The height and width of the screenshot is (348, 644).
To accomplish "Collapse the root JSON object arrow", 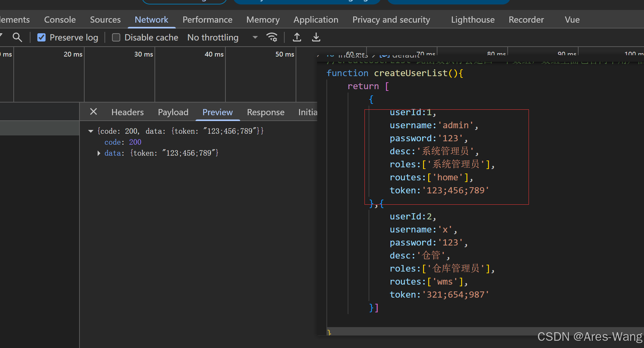I will 91,131.
